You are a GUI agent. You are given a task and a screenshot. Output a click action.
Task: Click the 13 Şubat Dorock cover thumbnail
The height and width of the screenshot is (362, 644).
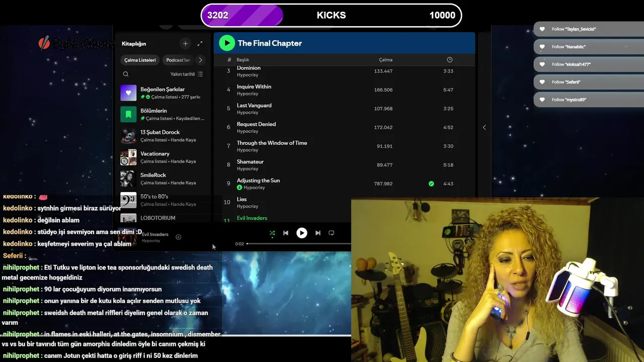pyautogui.click(x=128, y=136)
